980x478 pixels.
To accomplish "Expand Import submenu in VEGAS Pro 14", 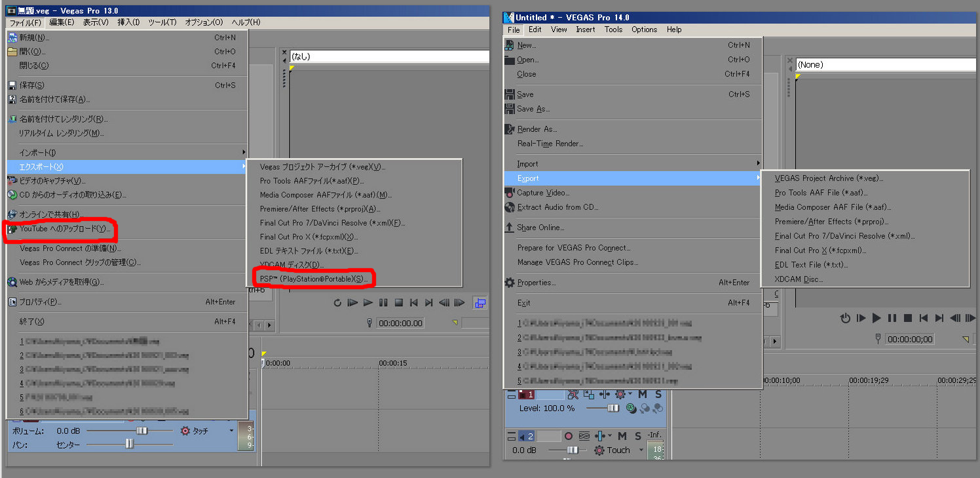I will [633, 163].
